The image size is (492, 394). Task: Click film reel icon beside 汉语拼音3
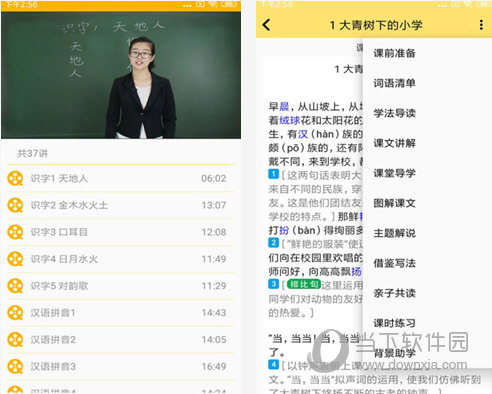pyautogui.click(x=15, y=366)
